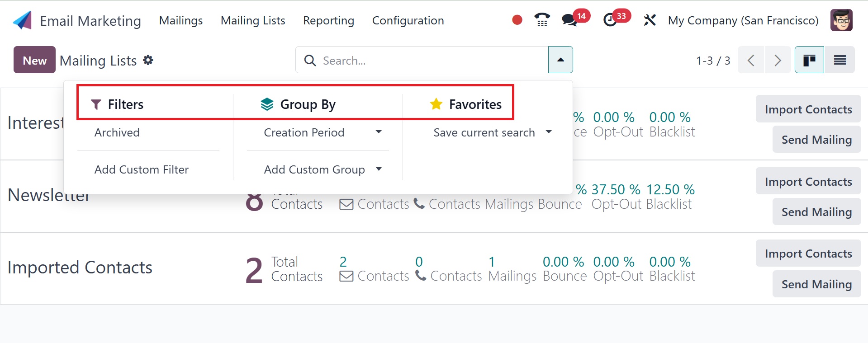Image resolution: width=868 pixels, height=343 pixels.
Task: Toggle the Archived filter
Action: pos(117,132)
